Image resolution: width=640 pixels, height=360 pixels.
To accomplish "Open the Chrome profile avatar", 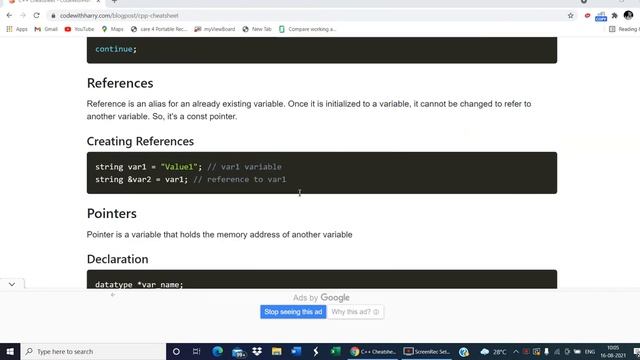I will tap(628, 15).
